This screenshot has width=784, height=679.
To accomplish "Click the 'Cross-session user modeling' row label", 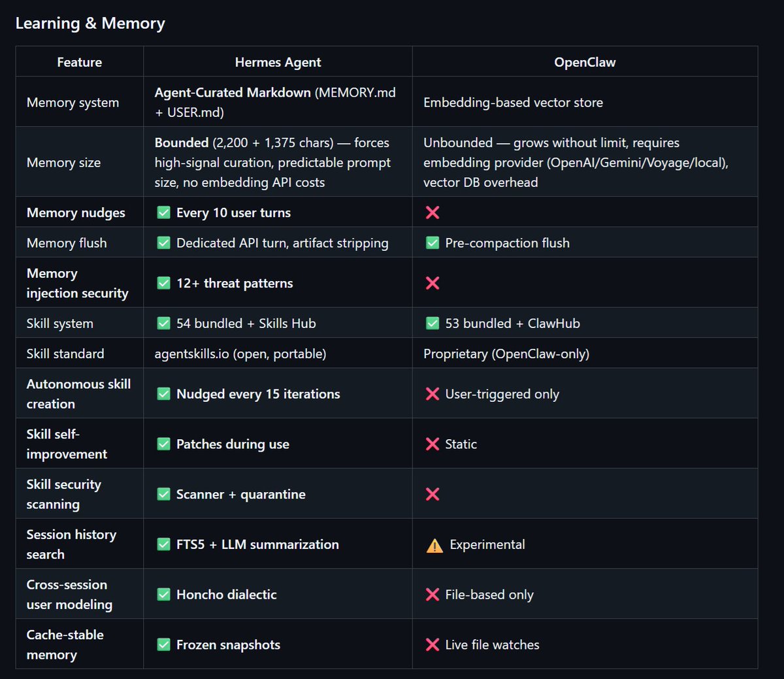I will [69, 595].
